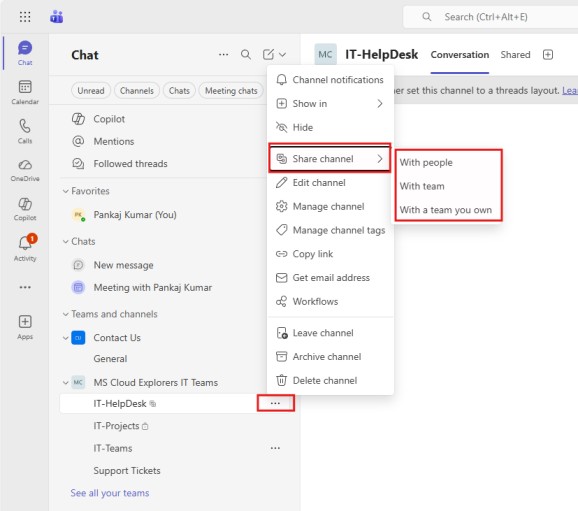Share channel With people

pos(448,162)
